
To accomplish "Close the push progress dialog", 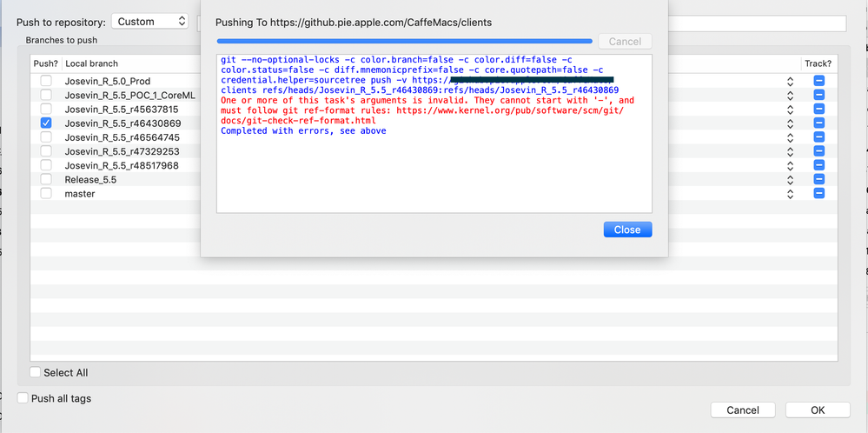I will click(x=627, y=230).
